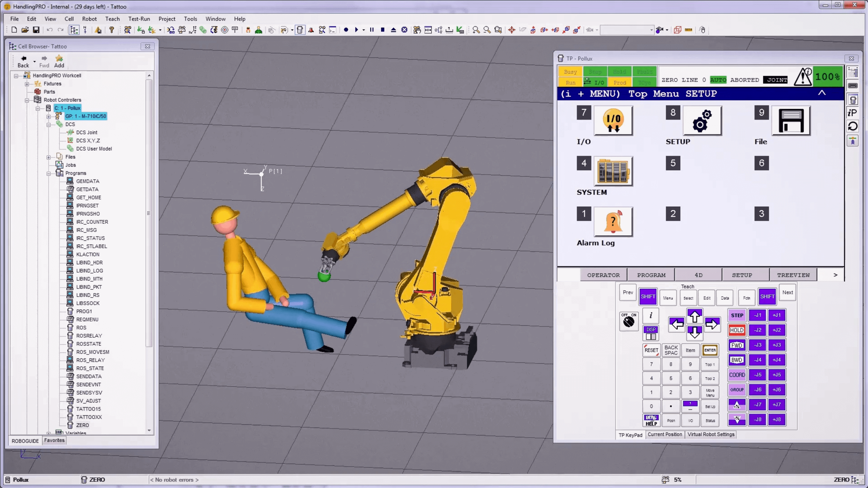Open the SETUP gears icon
This screenshot has height=488, width=868.
[x=702, y=120]
